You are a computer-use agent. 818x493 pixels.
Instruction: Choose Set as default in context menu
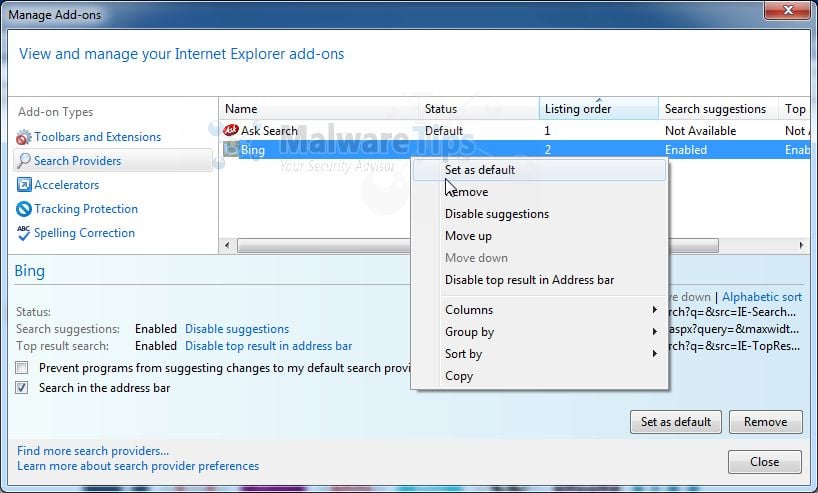pyautogui.click(x=539, y=170)
